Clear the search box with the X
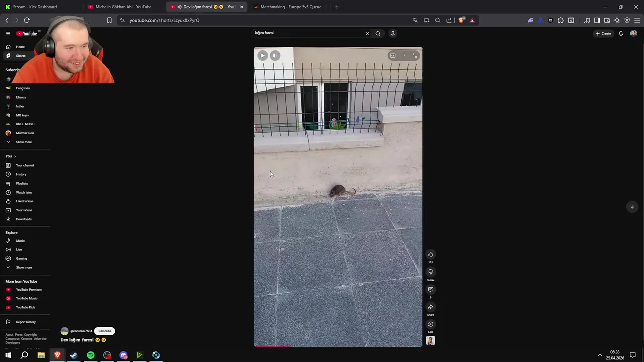This screenshot has height=362, width=644. tap(367, 33)
